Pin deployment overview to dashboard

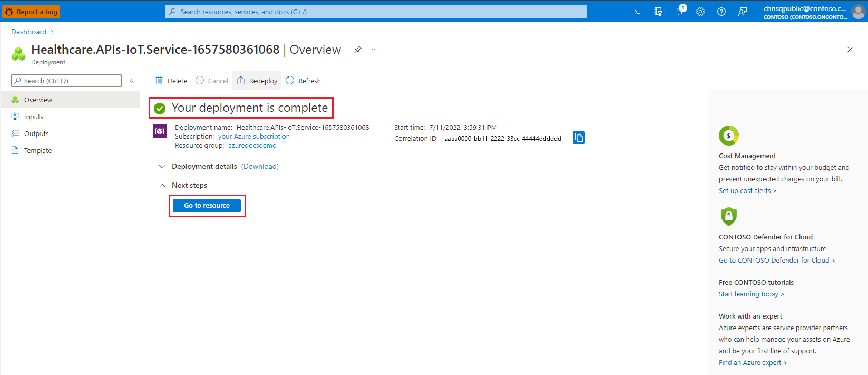coord(358,50)
